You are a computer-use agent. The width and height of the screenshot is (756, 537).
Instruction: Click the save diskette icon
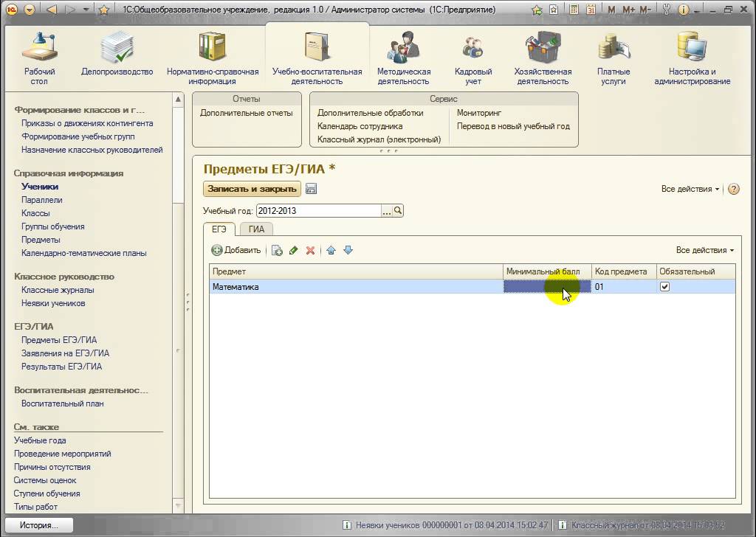pyautogui.click(x=311, y=189)
